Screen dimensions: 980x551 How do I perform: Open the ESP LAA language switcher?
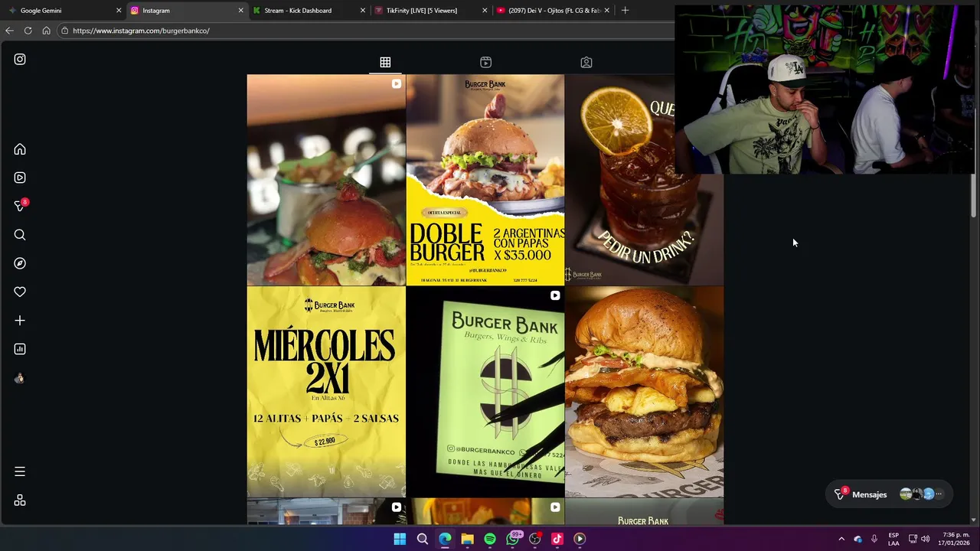[893, 539]
